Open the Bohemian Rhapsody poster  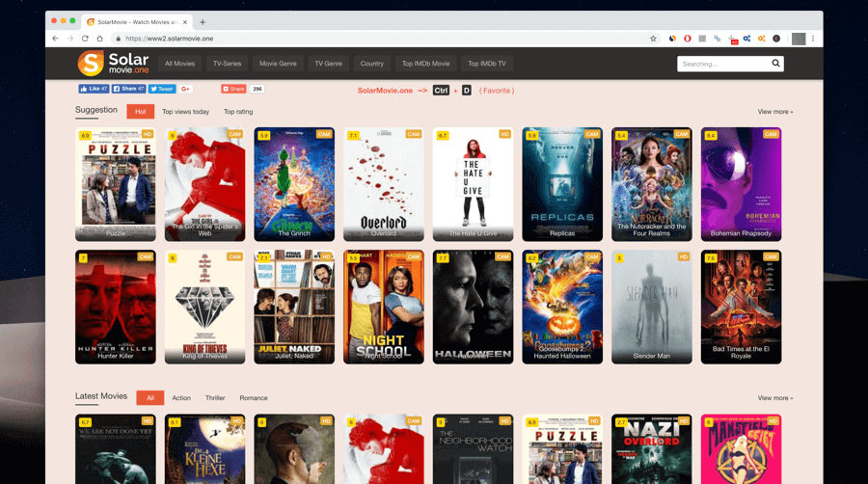[742, 184]
